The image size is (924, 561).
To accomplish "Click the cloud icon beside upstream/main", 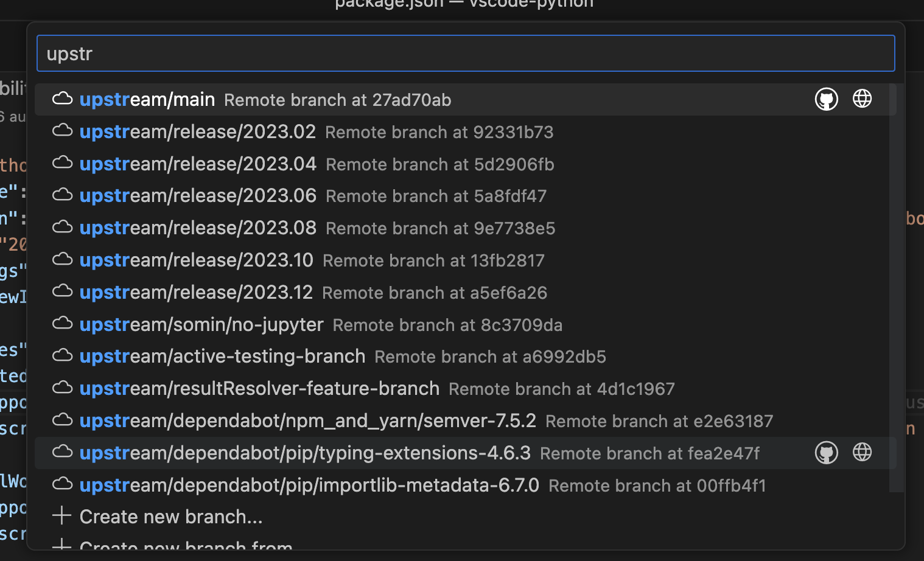I will click(63, 99).
